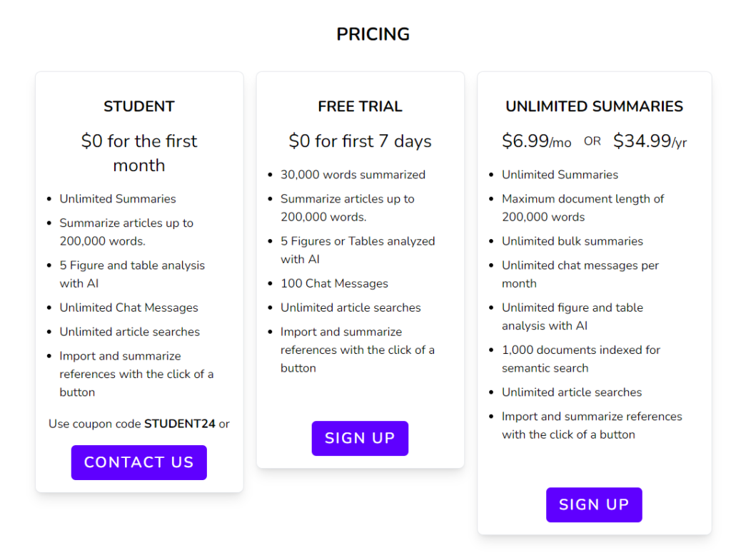Click '100 Chat Messages' list item
The image size is (731, 560).
(x=334, y=283)
